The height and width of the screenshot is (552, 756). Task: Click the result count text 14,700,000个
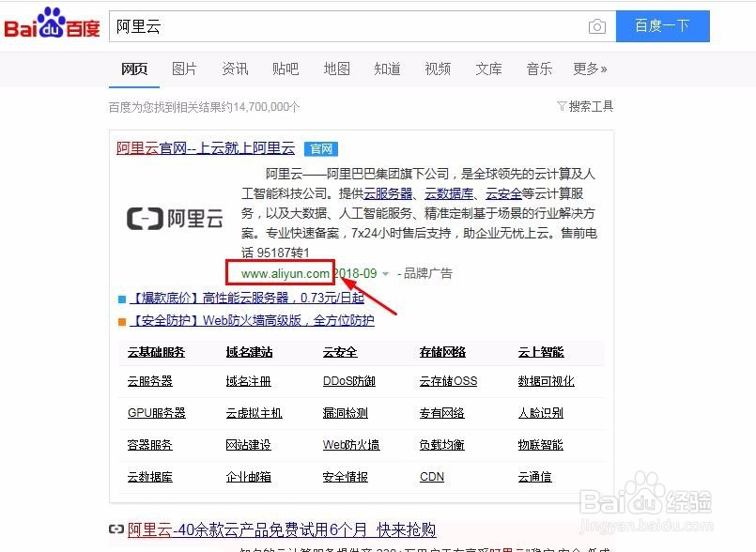click(266, 107)
